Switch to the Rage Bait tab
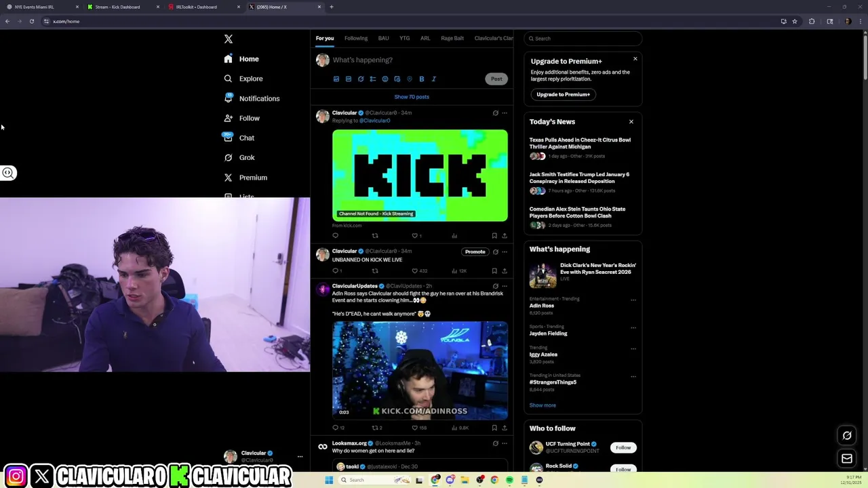The height and width of the screenshot is (488, 868). 452,38
